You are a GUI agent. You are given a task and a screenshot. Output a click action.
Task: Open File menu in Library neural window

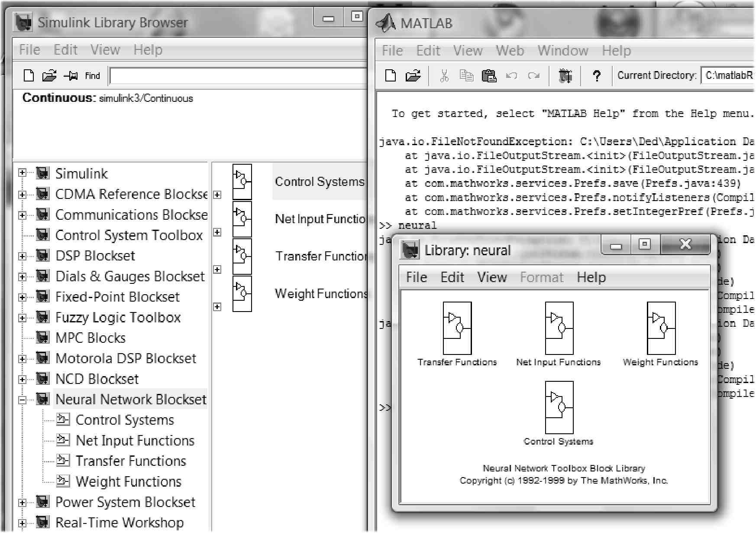tap(417, 277)
